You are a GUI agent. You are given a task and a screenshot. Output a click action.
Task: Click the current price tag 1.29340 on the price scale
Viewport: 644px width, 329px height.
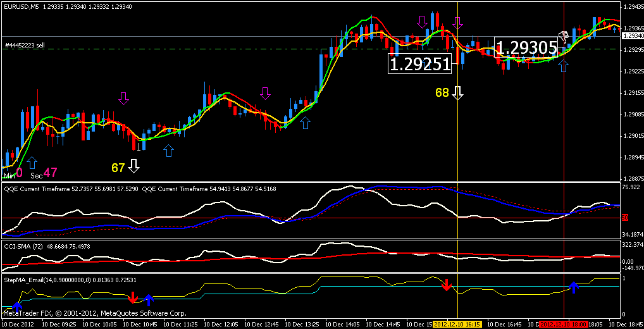tap(633, 36)
